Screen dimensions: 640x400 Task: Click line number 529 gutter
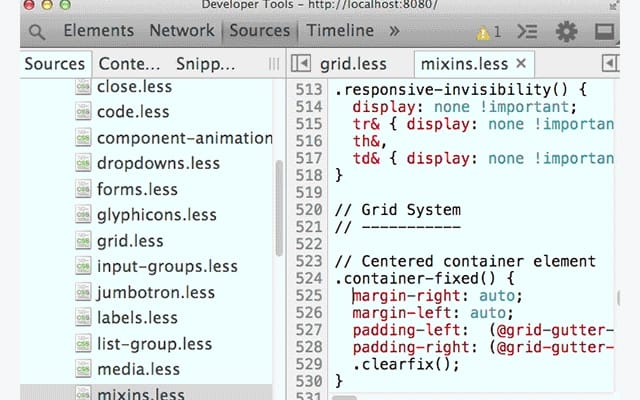pos(309,364)
